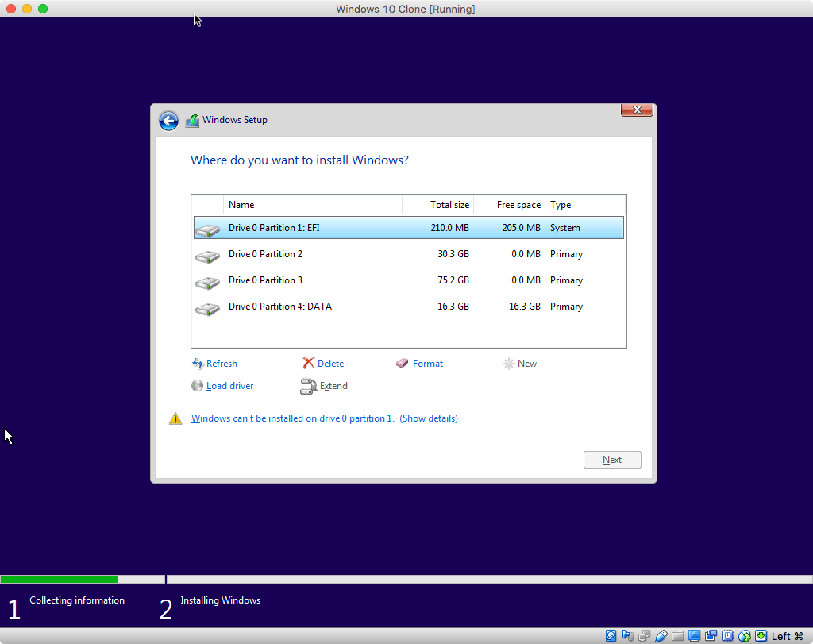Click the yellow warning triangle icon
The height and width of the screenshot is (644, 813).
175,418
